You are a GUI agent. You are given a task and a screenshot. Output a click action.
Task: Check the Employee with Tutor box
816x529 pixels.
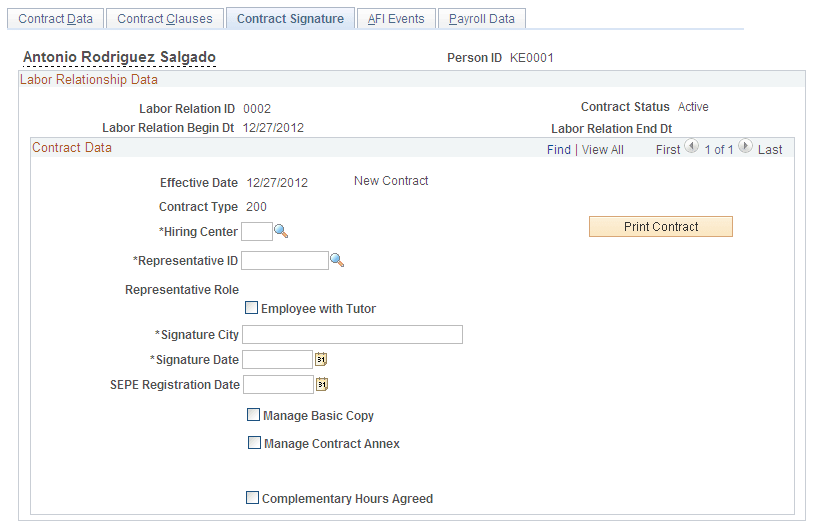[251, 307]
